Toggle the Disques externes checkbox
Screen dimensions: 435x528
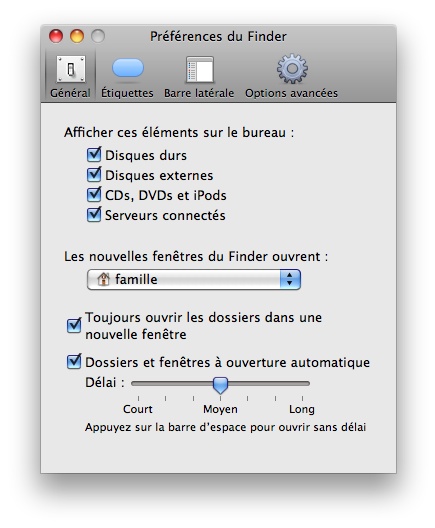click(x=94, y=175)
